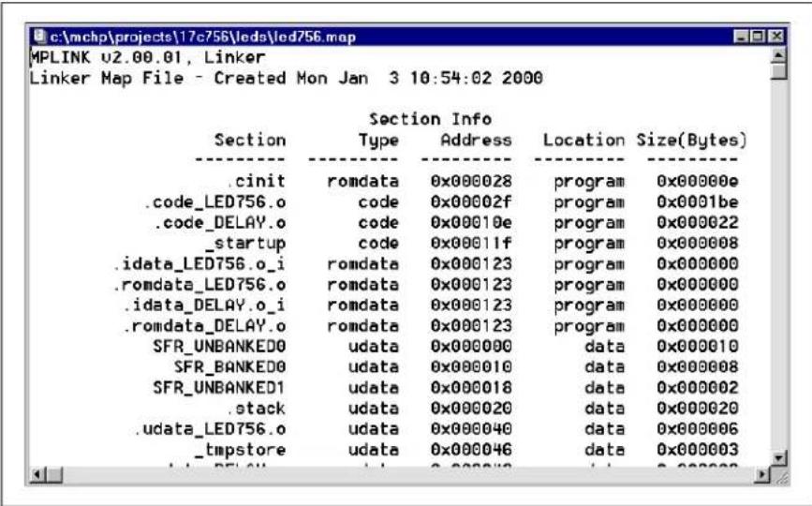Click the 'Location' column header
Image resolution: width=812 pixels, height=506 pixels.
583,140
